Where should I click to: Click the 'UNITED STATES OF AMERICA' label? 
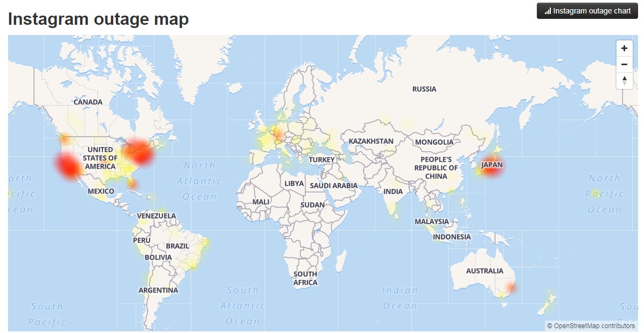click(x=100, y=158)
